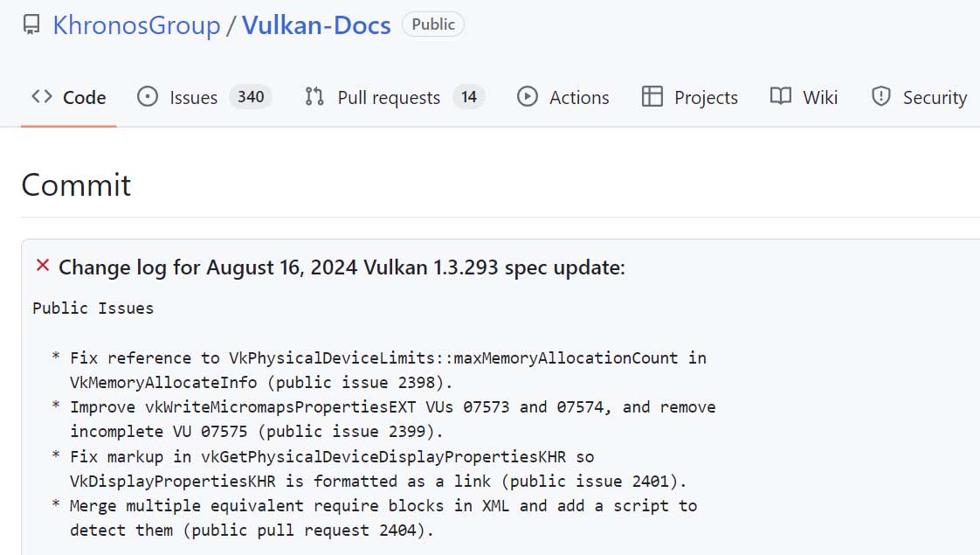Switch to the Issues tab
This screenshot has width=980, height=555.
click(x=193, y=97)
